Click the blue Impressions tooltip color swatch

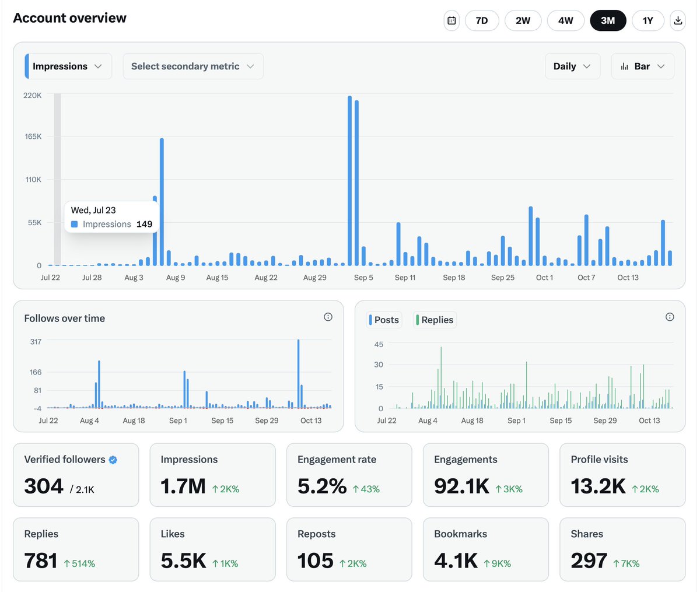(x=75, y=224)
